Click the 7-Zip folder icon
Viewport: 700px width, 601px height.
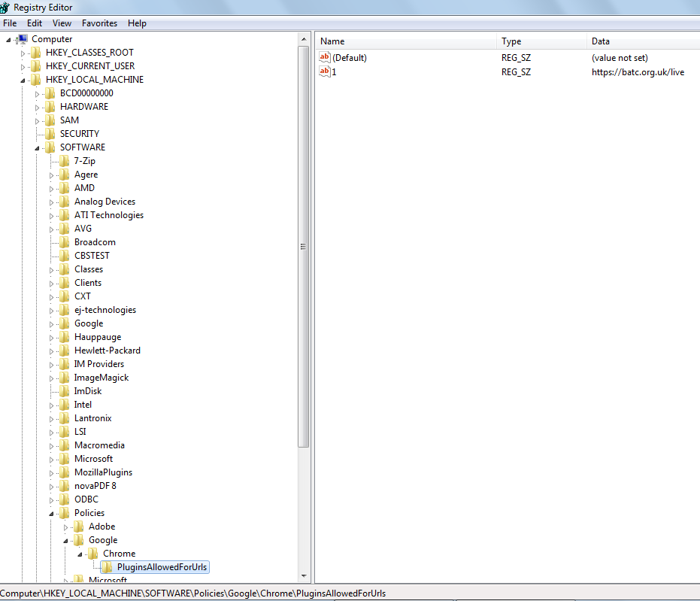tap(65, 161)
